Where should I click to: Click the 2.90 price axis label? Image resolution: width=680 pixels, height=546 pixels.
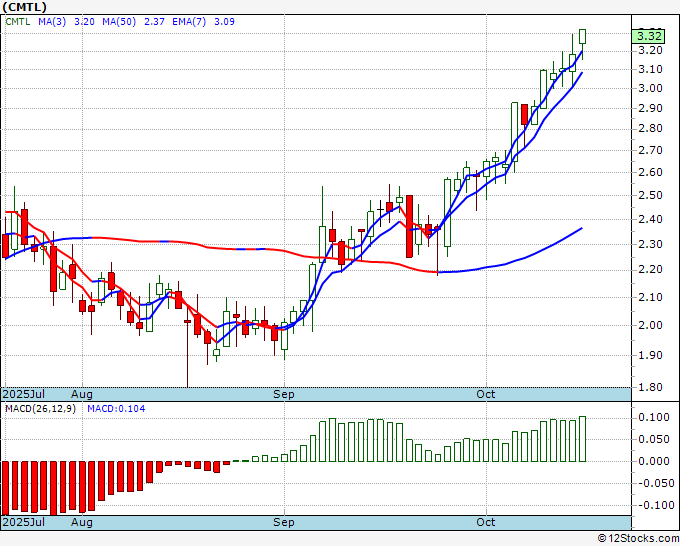click(x=651, y=108)
